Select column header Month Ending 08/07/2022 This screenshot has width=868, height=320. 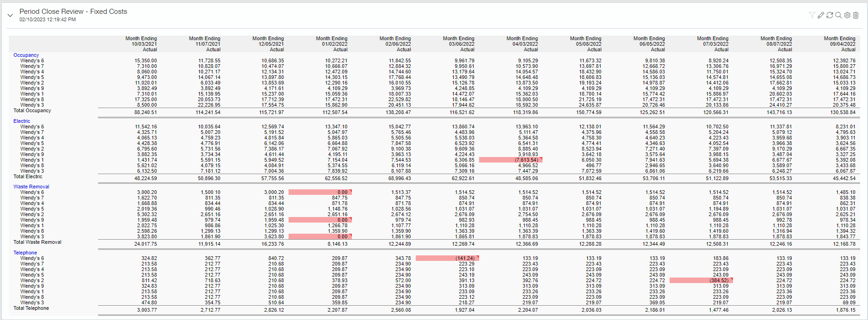pos(776,44)
